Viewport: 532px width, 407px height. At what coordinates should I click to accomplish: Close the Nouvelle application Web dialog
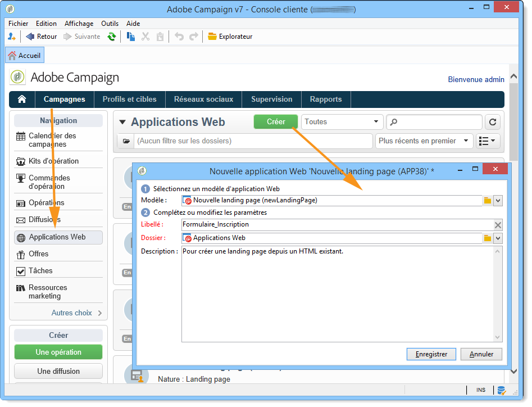click(x=495, y=169)
